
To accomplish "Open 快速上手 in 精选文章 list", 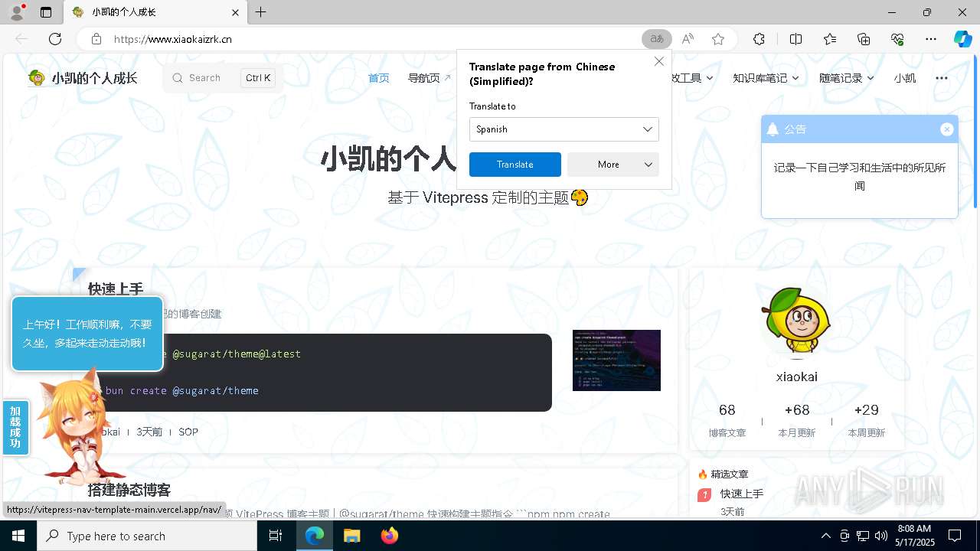I will coord(741,494).
